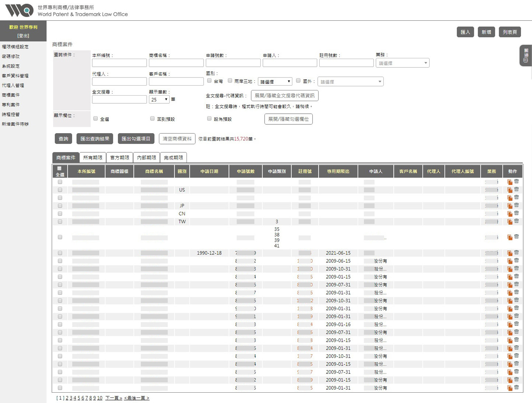Image resolution: width=532 pixels, height=403 pixels.
Task: Go to page 3 via pagination link
Action: (70, 398)
